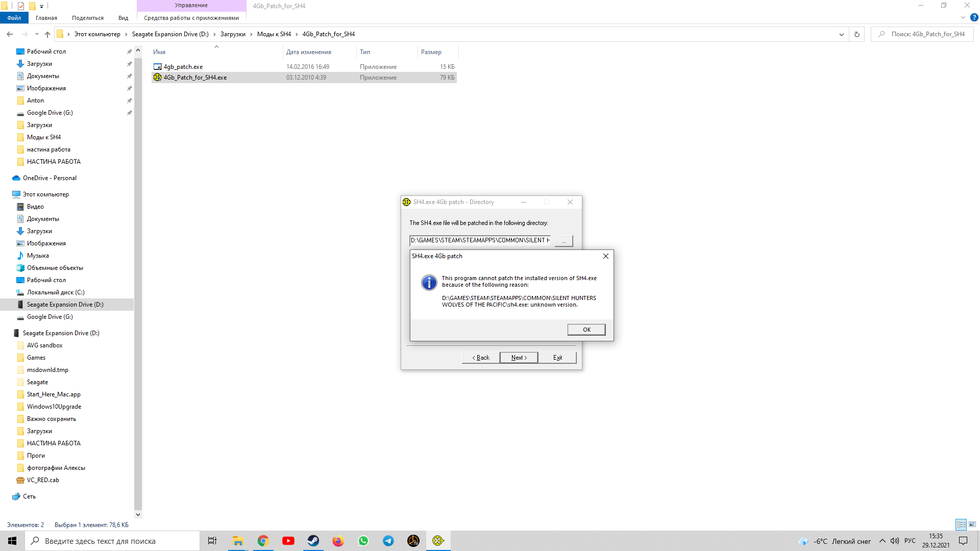Click Загрузки in the address breadcrumb

[233, 34]
